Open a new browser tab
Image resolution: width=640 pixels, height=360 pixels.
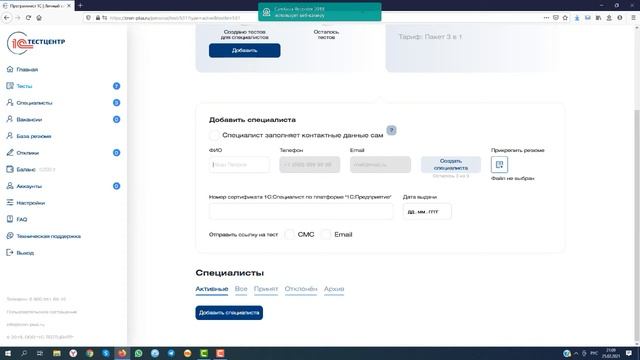pyautogui.click(x=80, y=5)
